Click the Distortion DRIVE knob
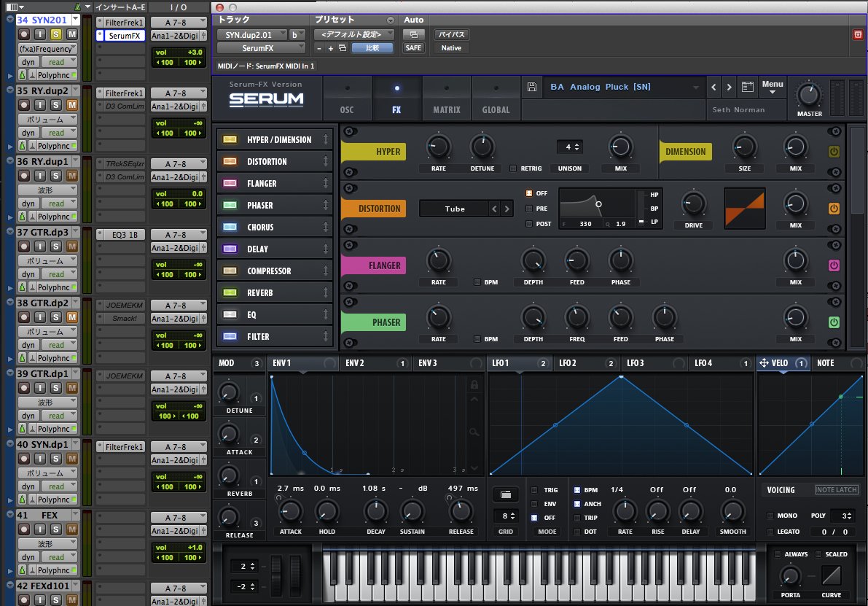 (693, 203)
